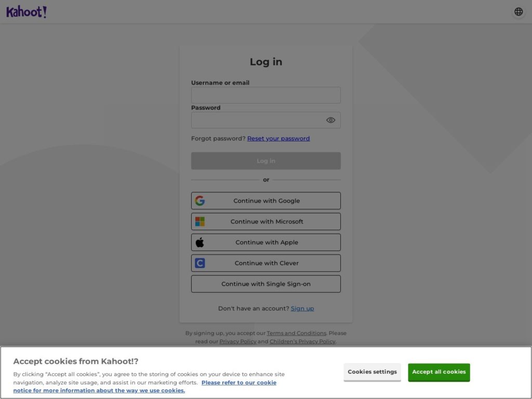Click the Microsoft logo icon

click(200, 221)
